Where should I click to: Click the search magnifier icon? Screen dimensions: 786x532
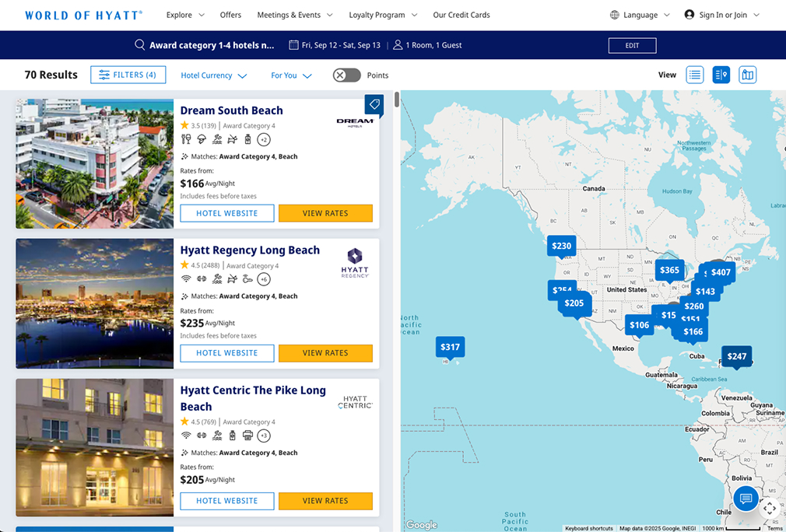point(140,45)
